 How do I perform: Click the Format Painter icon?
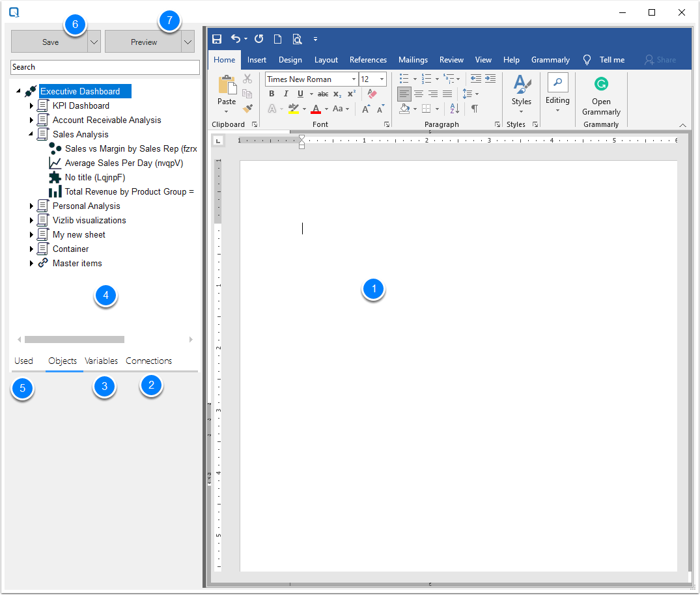(247, 108)
